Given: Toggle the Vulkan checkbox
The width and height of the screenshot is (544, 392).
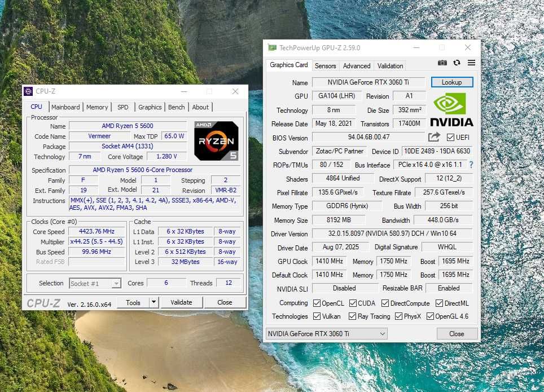Looking at the screenshot, I should point(317,316).
